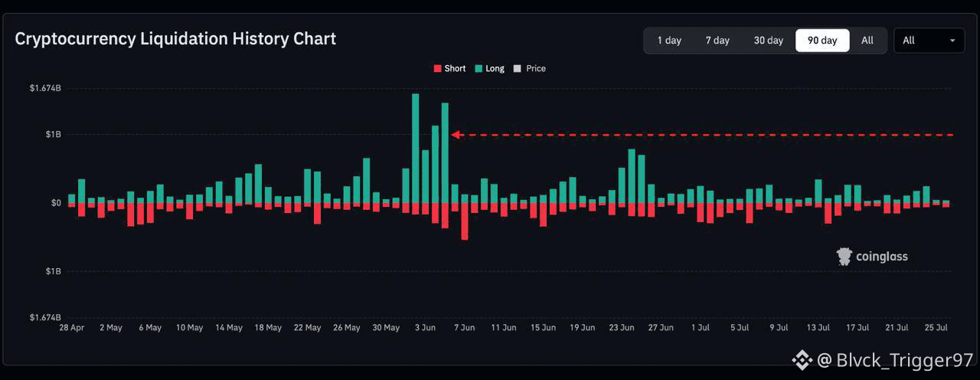Screen dimensions: 980x380
Task: Click the 25 Jul date label
Action: 935,327
